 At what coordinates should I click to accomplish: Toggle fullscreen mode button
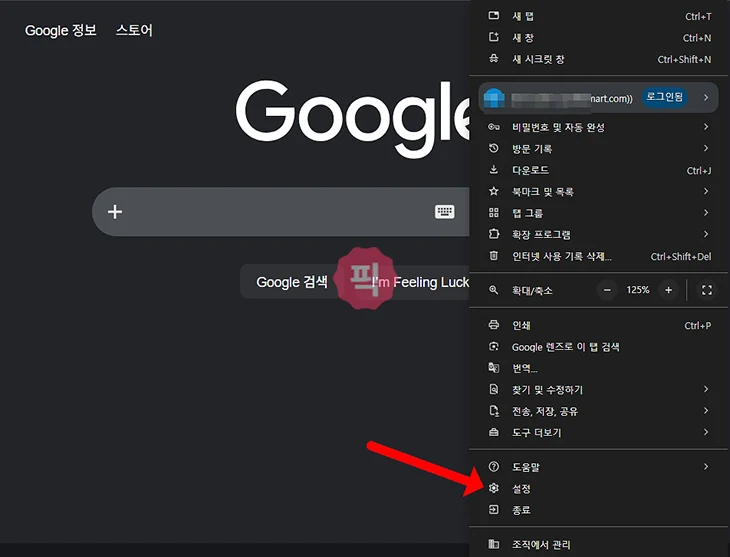click(707, 290)
